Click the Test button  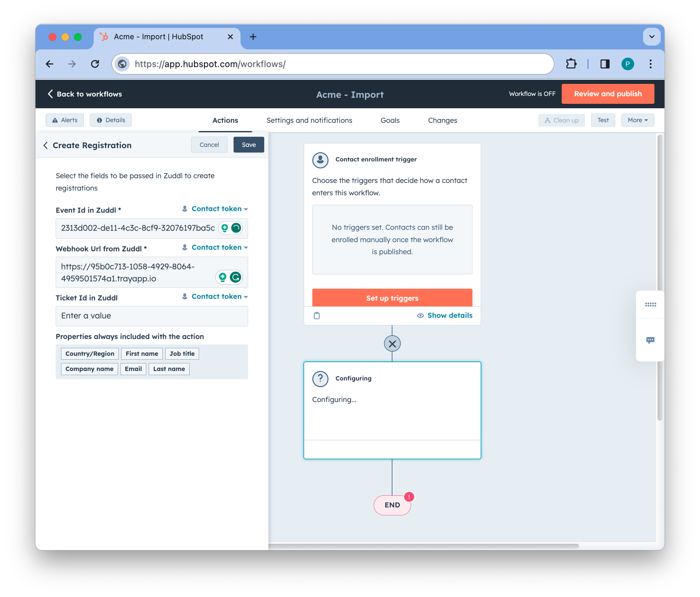(x=603, y=120)
